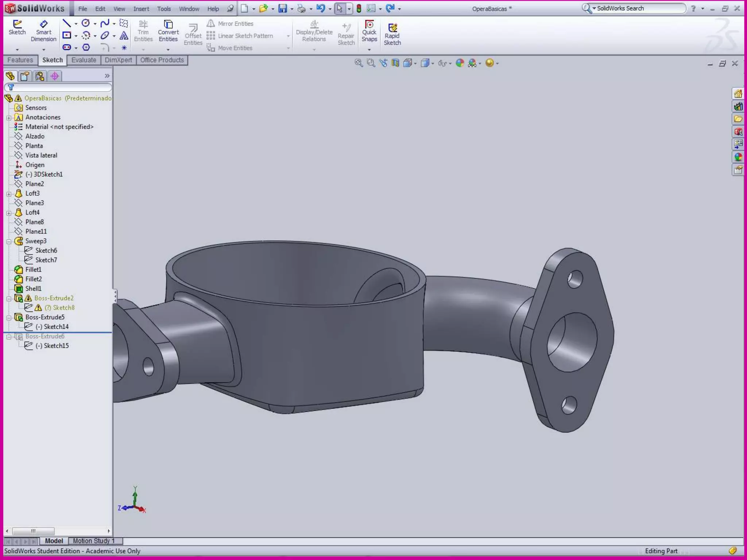This screenshot has width=747, height=560.
Task: Open the Edit Appearance color sphere
Action: coord(460,63)
